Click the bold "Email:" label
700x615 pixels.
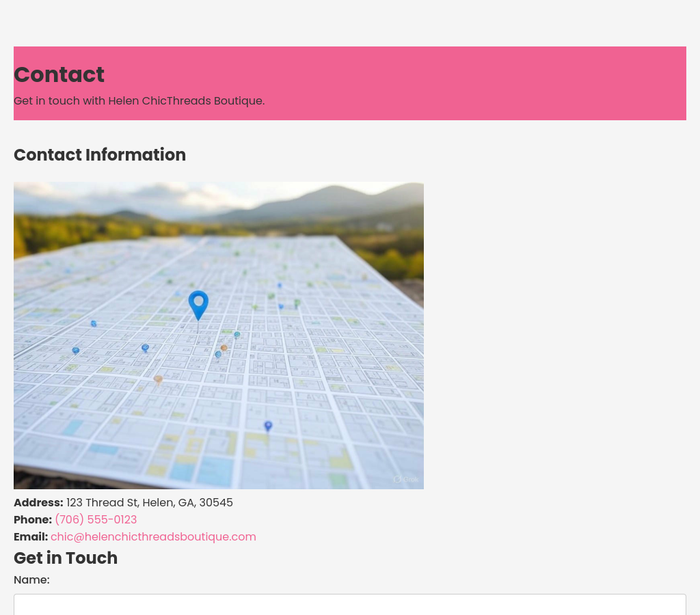click(x=31, y=536)
